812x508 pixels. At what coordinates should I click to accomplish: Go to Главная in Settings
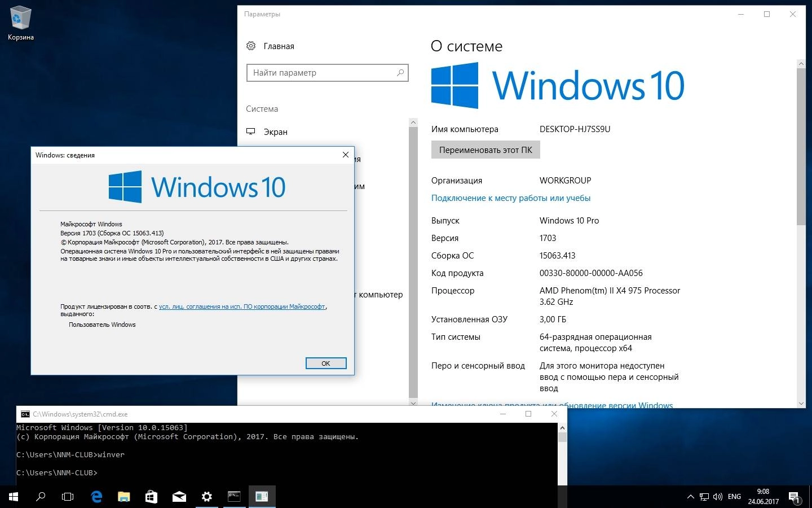point(279,46)
